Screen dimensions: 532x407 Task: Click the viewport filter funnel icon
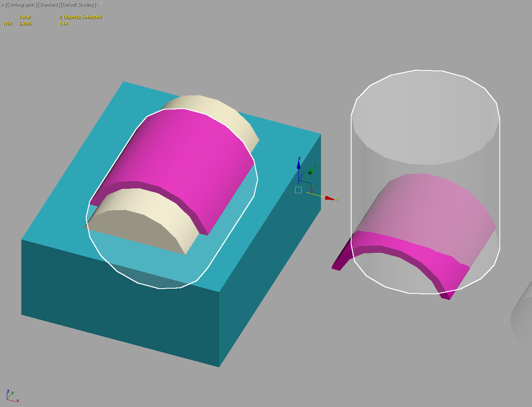(101, 5)
